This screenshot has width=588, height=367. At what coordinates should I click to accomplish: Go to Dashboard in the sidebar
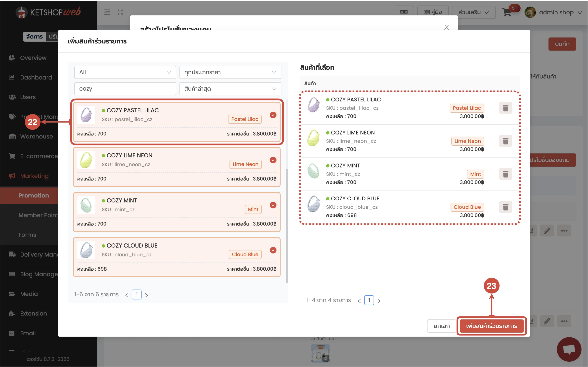36,77
